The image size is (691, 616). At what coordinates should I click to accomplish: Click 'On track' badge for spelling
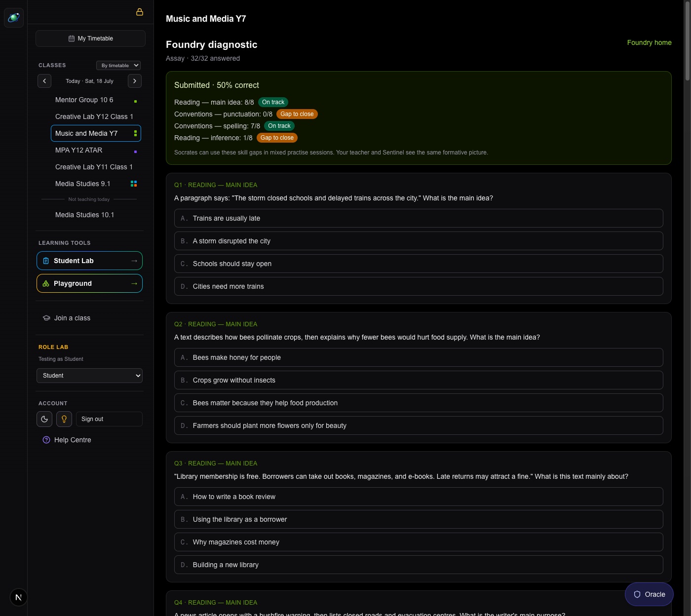(279, 126)
